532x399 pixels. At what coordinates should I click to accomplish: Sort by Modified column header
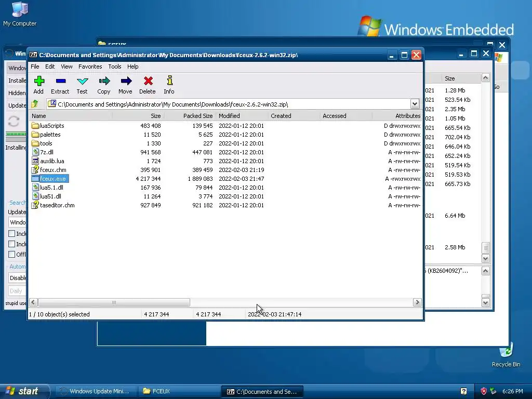[242, 116]
